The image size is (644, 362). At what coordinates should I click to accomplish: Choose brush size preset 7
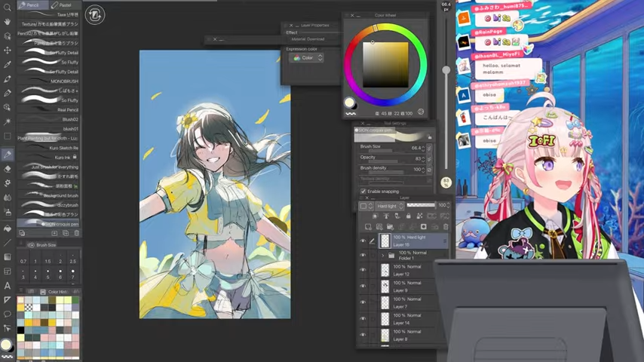point(72,274)
